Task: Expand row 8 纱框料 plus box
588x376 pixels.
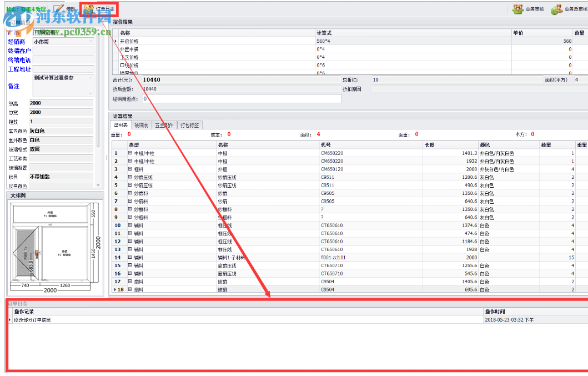Action: tap(130, 209)
